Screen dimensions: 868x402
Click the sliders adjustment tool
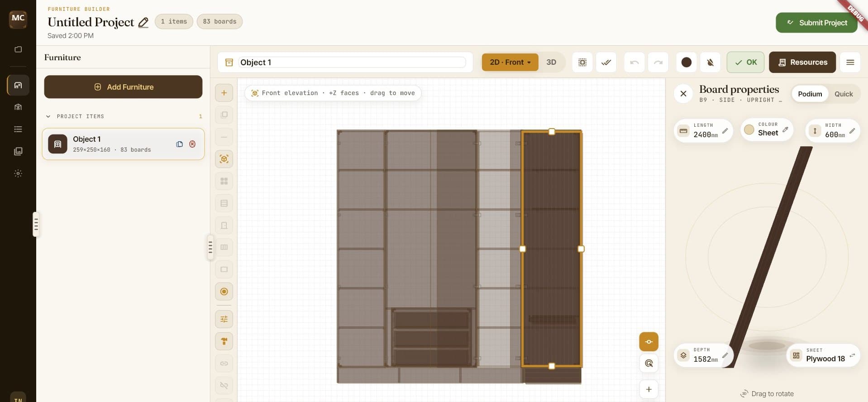224,319
